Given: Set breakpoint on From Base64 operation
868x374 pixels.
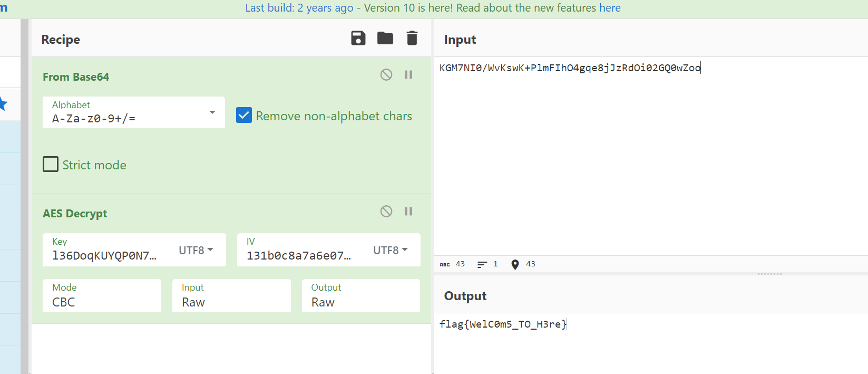Looking at the screenshot, I should point(408,75).
